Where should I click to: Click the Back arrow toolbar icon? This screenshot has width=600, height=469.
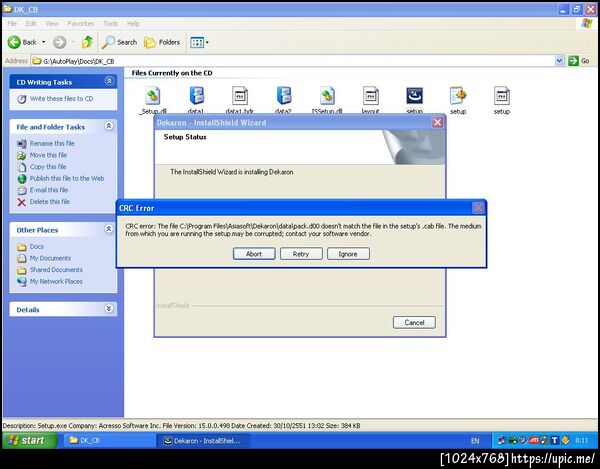[14, 42]
